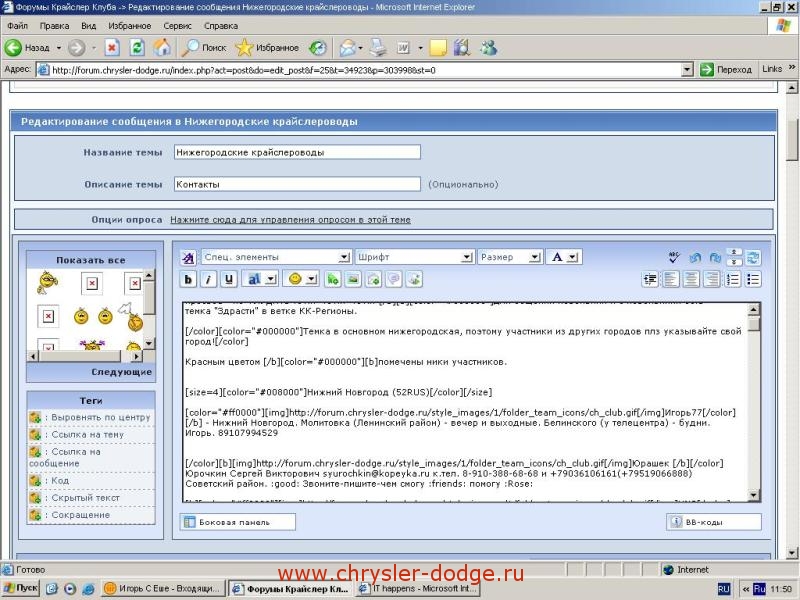800x600 pixels.
Task: Click the Описание темы input field
Action: tap(297, 184)
